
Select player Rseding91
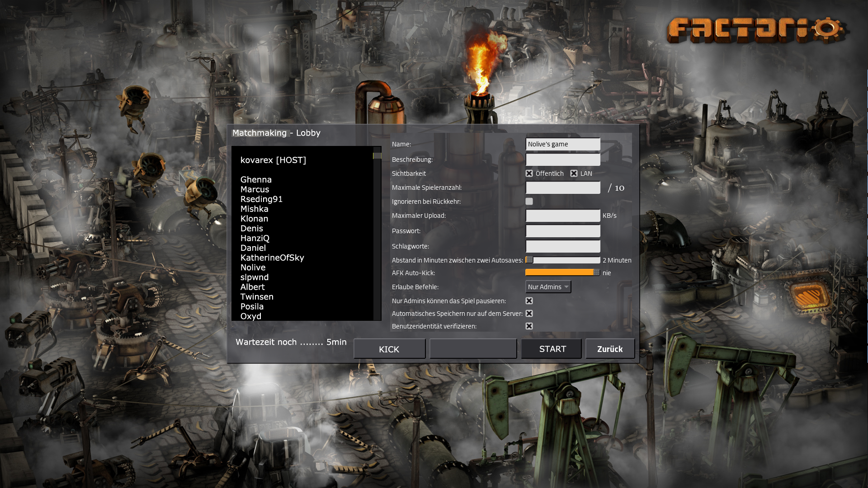click(x=261, y=199)
